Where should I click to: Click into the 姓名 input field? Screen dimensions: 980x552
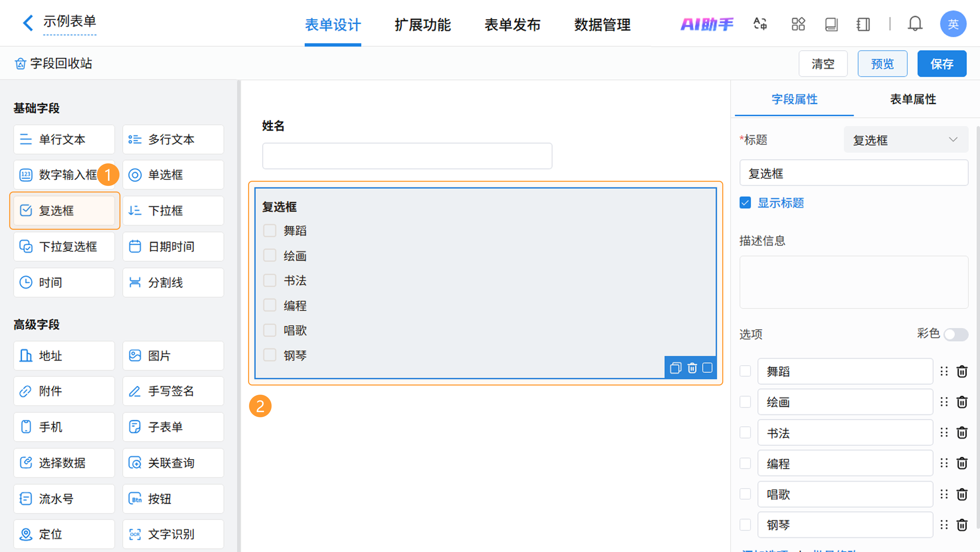point(407,156)
